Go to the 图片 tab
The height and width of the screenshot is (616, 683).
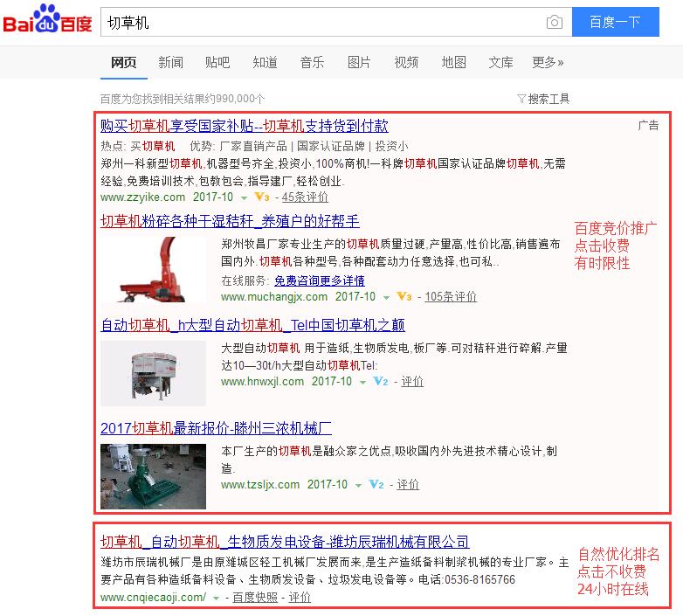click(x=359, y=62)
